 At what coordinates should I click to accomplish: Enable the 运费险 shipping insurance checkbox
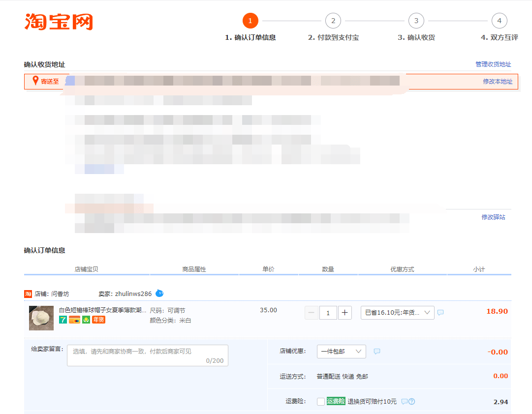(x=320, y=401)
